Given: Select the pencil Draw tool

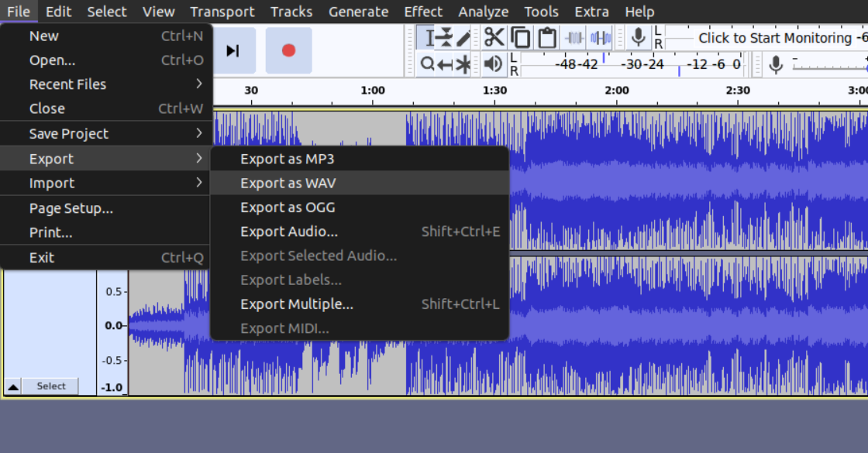Looking at the screenshot, I should pyautogui.click(x=463, y=38).
